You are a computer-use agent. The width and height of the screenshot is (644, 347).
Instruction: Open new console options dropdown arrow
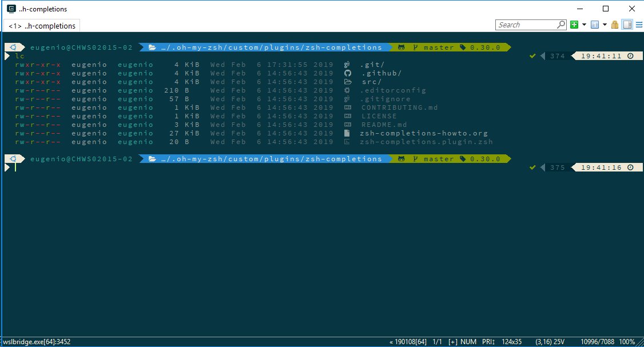(x=584, y=25)
